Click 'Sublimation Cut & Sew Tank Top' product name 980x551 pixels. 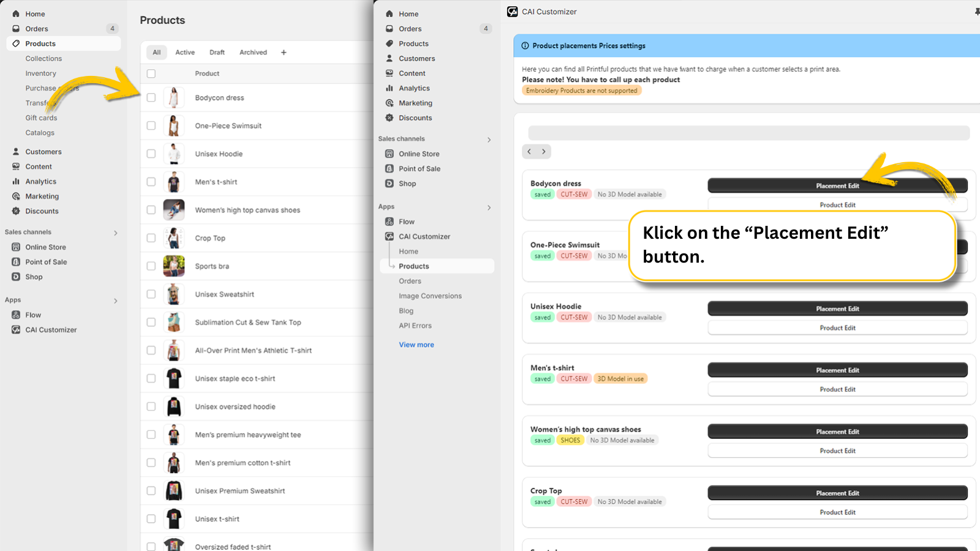tap(248, 323)
